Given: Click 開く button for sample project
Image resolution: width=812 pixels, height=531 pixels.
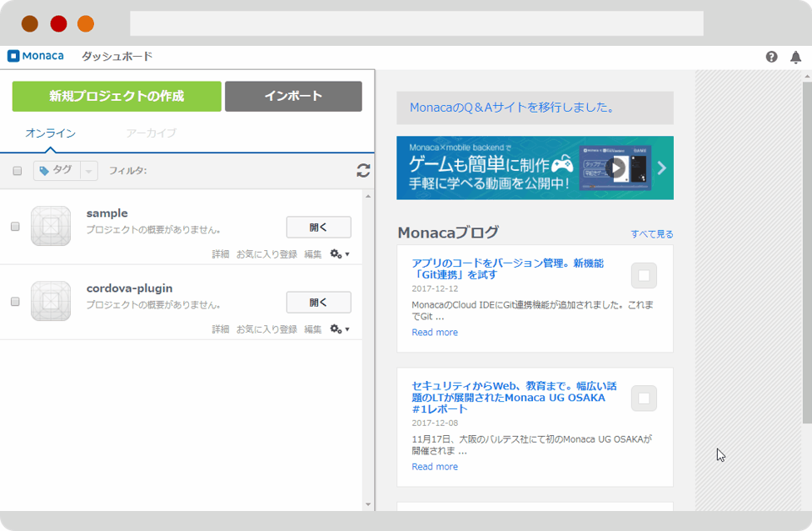Looking at the screenshot, I should (x=319, y=227).
